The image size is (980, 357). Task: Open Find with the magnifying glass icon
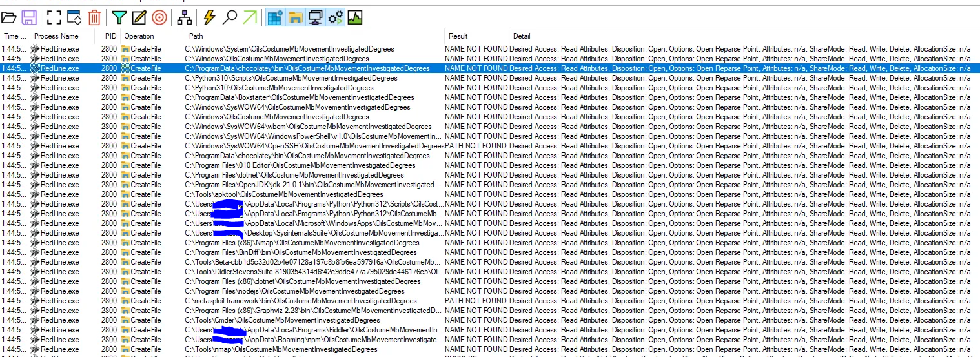(x=229, y=17)
